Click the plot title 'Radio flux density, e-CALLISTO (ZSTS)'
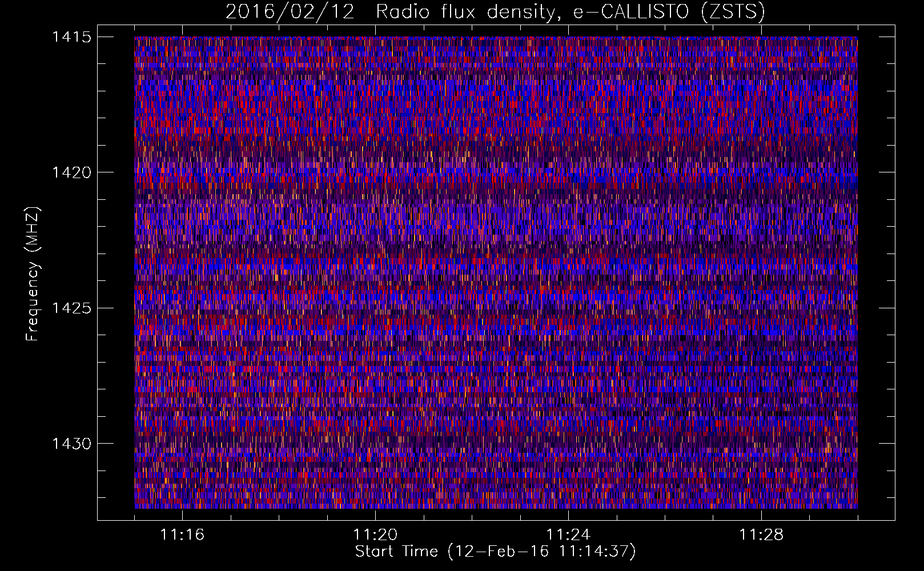Image resolution: width=924 pixels, height=571 pixels. click(x=570, y=12)
